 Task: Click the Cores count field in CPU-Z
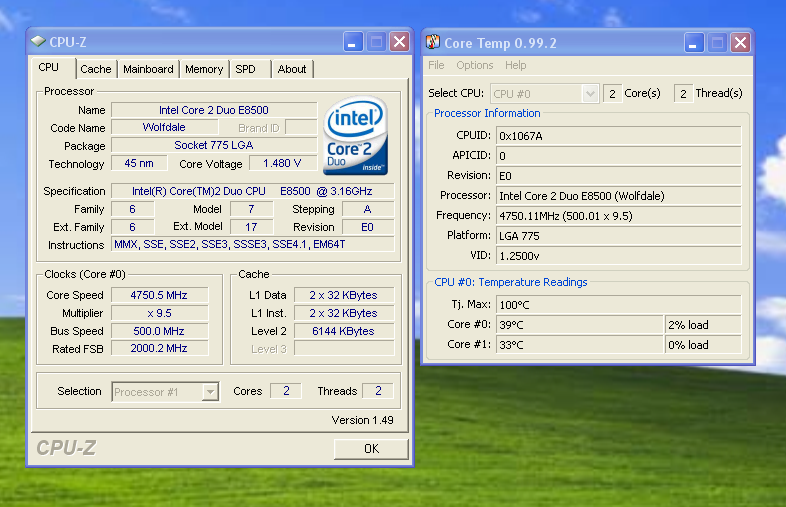(x=286, y=391)
